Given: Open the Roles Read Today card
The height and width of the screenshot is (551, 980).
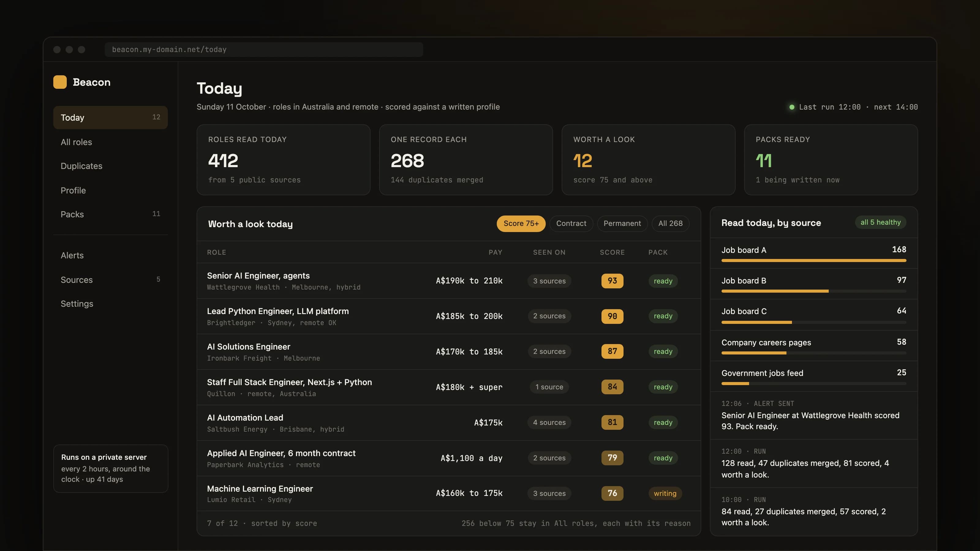Looking at the screenshot, I should [x=283, y=160].
